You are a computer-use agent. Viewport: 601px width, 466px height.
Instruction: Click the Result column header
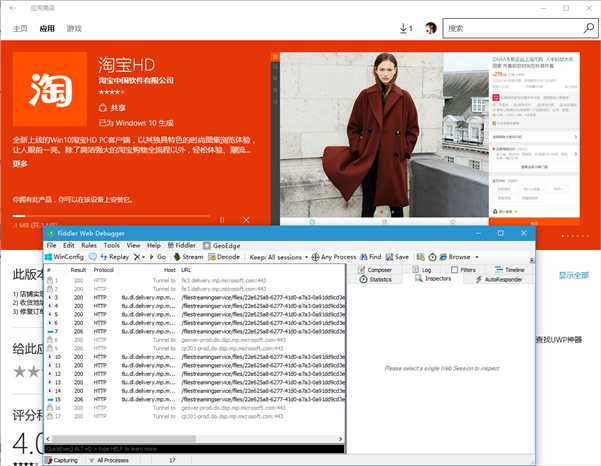[x=78, y=270]
